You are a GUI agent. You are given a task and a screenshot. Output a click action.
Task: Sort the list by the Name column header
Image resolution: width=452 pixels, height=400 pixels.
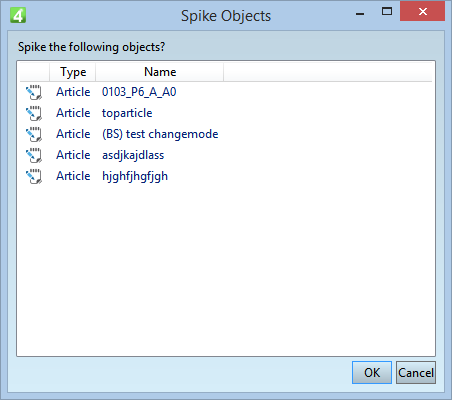[160, 72]
